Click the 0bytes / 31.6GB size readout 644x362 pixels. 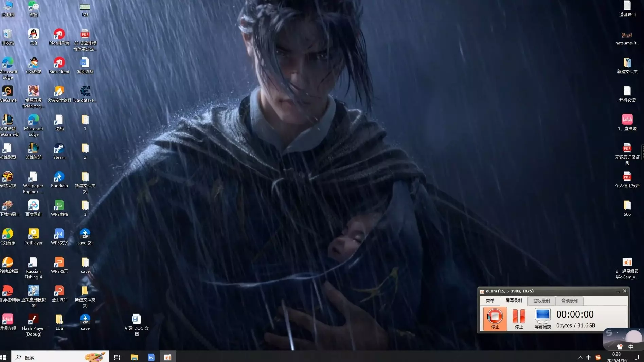tap(576, 325)
